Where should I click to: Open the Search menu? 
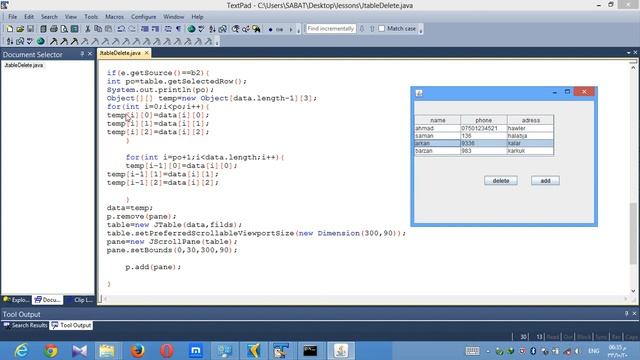(x=49, y=17)
